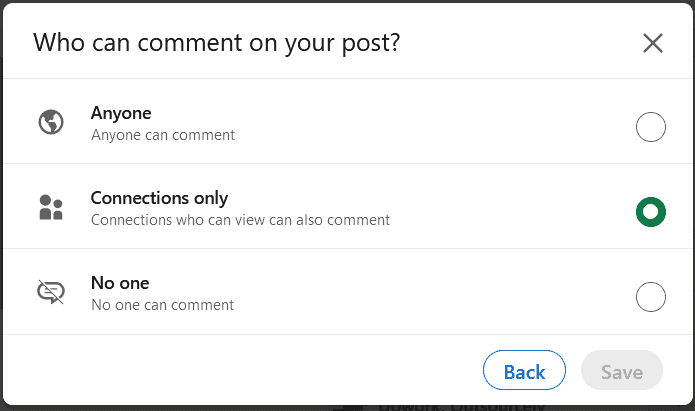Click the 'No one can comment' description
695x411 pixels.
pos(162,305)
